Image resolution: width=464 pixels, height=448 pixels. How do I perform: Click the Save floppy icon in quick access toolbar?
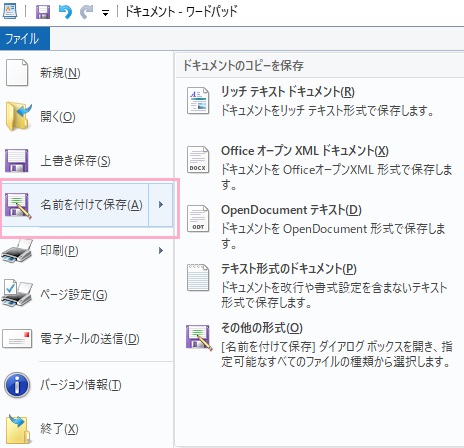[x=43, y=12]
